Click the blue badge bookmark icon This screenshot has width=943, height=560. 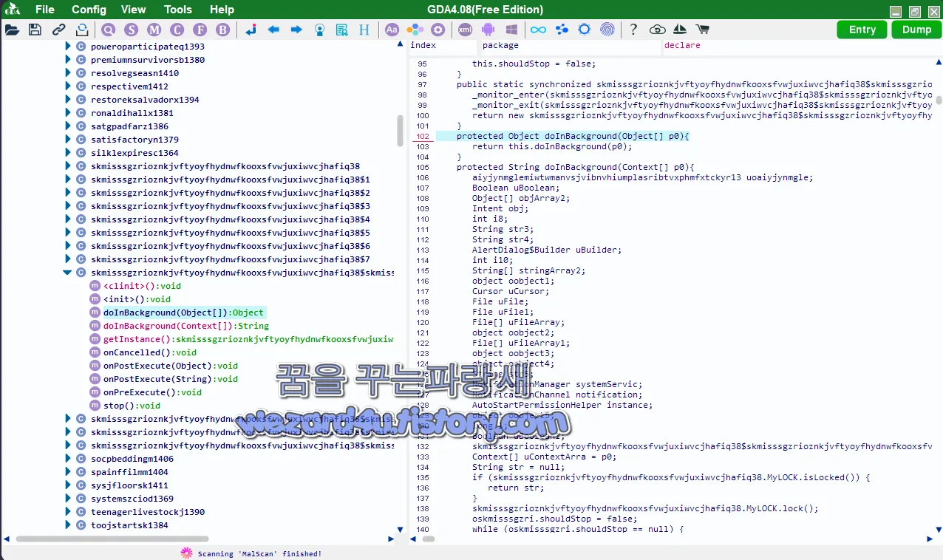tap(319, 30)
